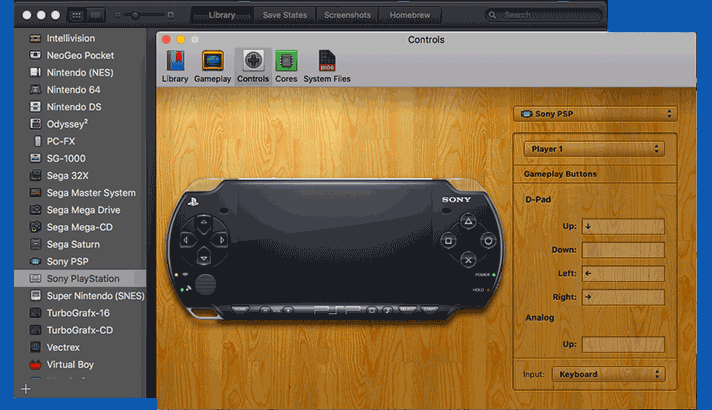Click the SG-1000 console icon
The width and height of the screenshot is (712, 410).
tap(35, 158)
